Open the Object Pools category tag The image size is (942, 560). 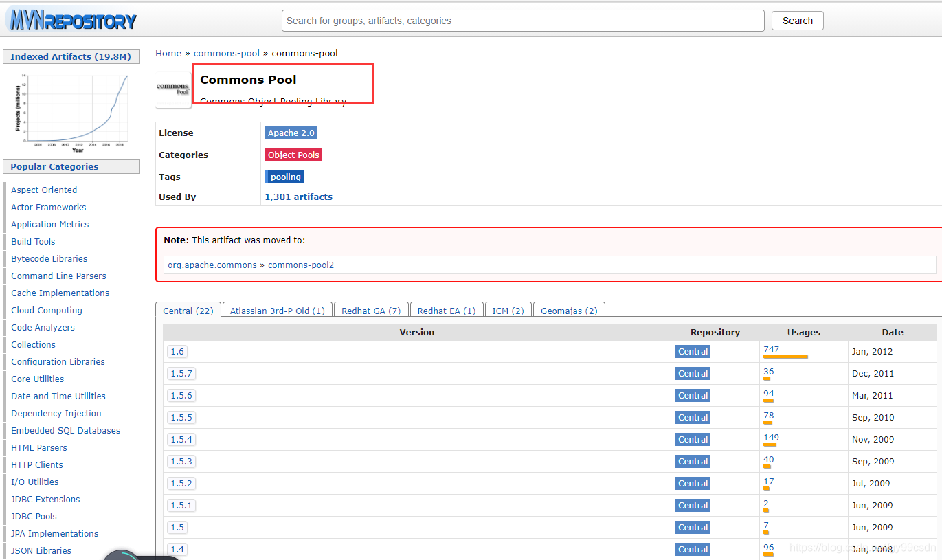point(293,155)
